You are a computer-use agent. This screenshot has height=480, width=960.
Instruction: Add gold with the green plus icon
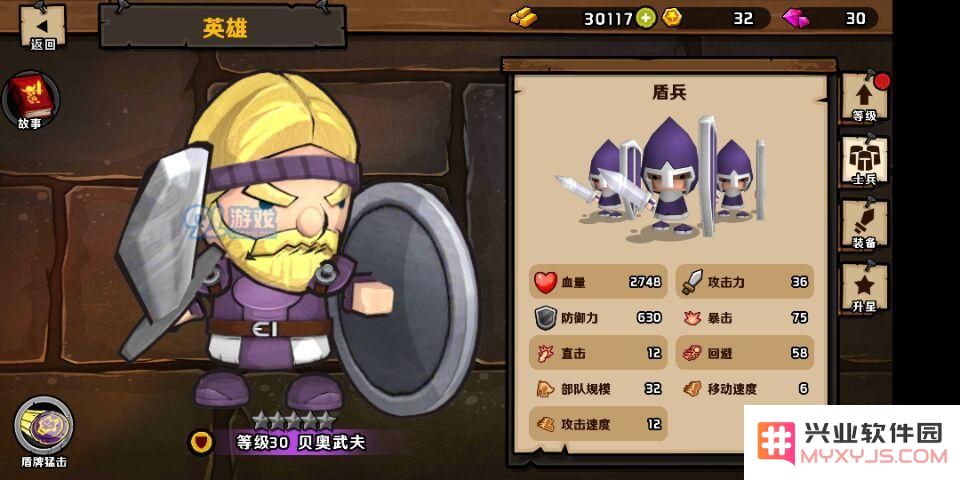coord(645,18)
